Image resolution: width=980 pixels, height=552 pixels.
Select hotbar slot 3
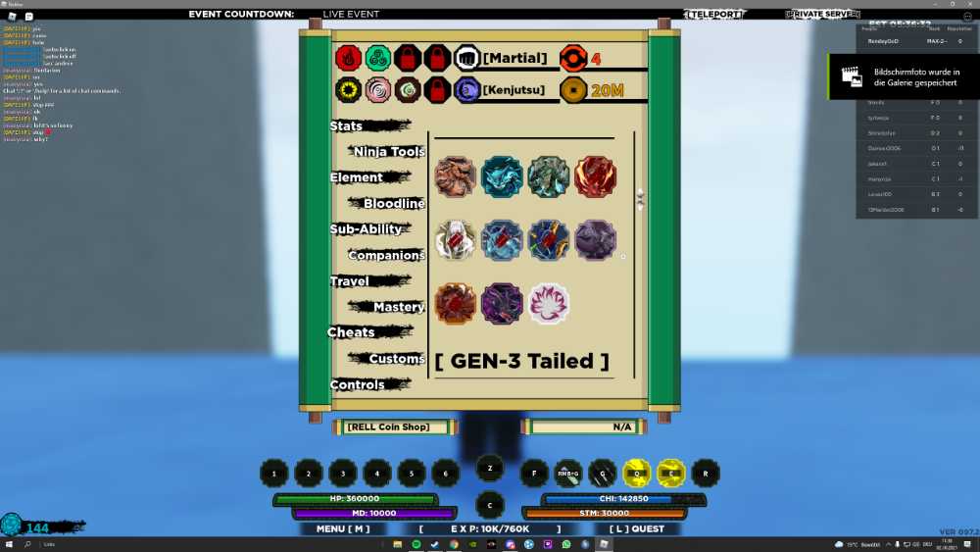click(342, 474)
